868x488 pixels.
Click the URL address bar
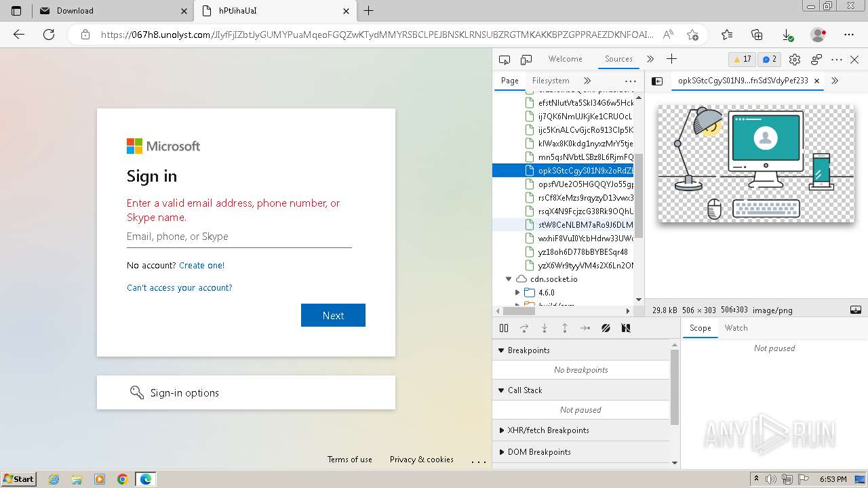pyautogui.click(x=377, y=35)
